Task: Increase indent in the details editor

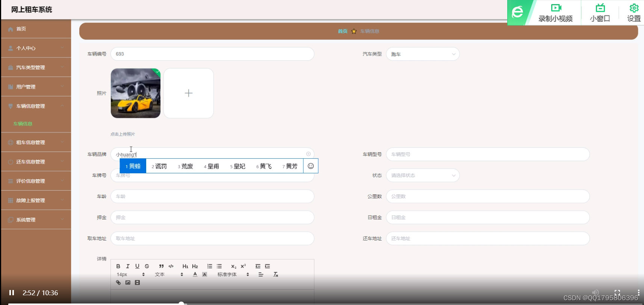Action: click(x=268, y=266)
